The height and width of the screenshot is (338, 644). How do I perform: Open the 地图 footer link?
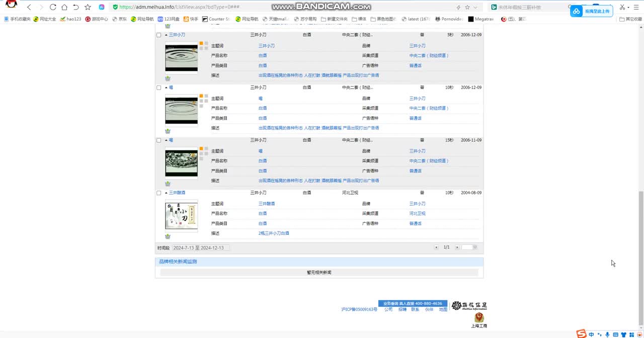[x=443, y=310]
